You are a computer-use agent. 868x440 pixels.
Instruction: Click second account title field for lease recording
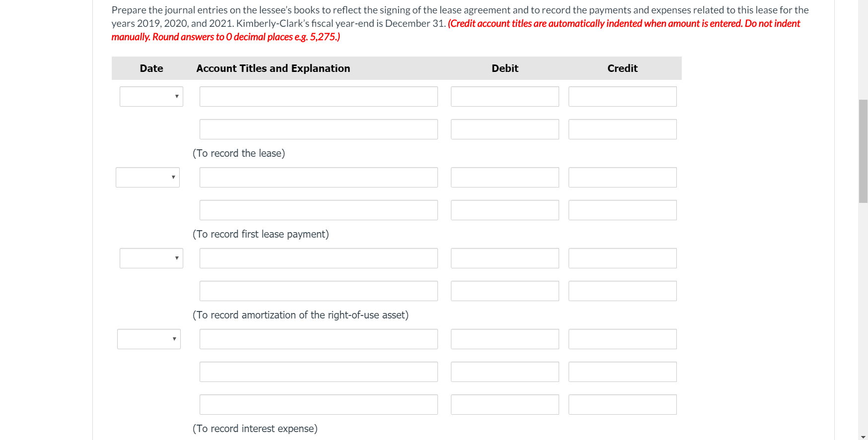pos(319,129)
